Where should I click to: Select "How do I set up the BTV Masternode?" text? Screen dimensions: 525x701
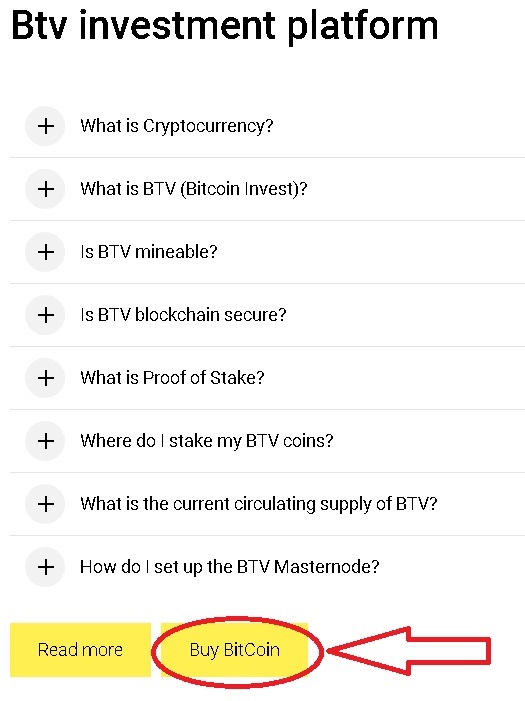click(x=229, y=567)
